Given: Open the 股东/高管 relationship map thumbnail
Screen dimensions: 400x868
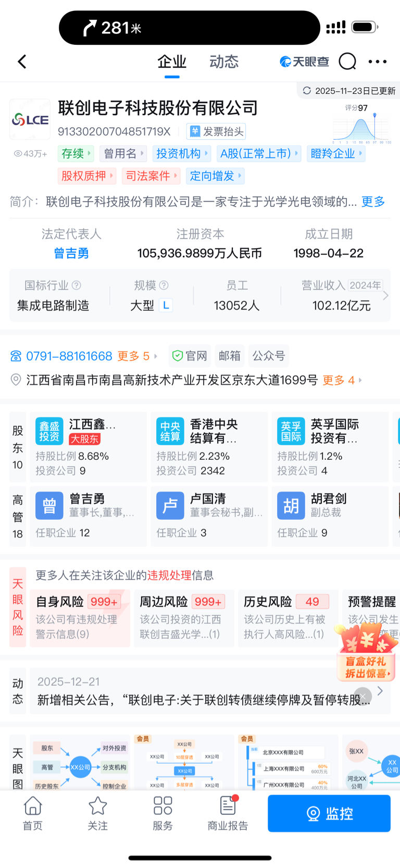Looking at the screenshot, I should coord(80,763).
